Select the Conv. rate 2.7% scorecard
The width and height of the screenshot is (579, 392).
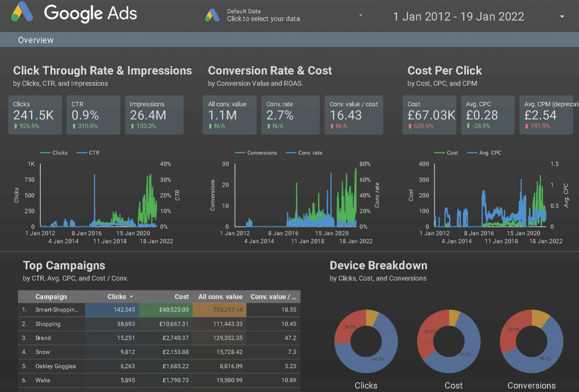pyautogui.click(x=290, y=115)
